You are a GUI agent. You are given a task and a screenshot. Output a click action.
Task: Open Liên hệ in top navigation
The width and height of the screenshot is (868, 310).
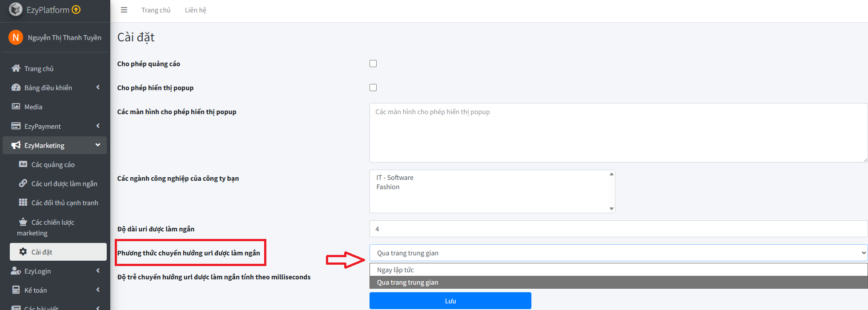coord(195,10)
